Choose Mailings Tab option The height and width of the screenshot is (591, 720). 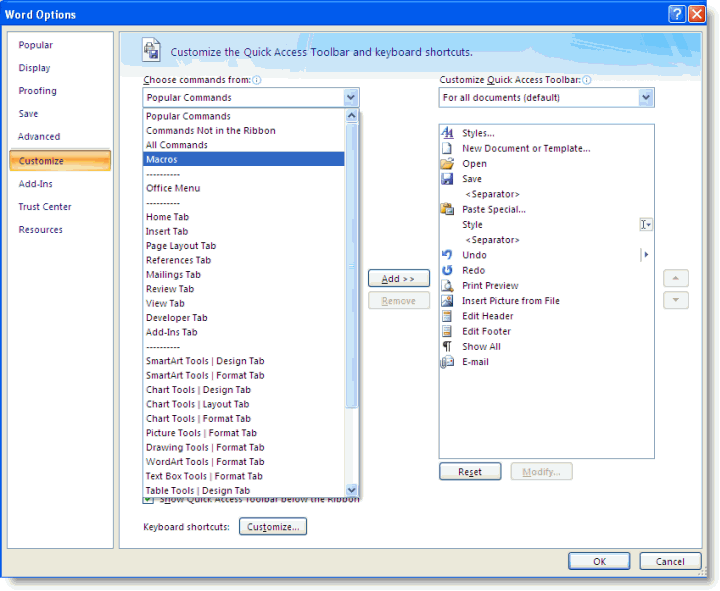tap(244, 275)
